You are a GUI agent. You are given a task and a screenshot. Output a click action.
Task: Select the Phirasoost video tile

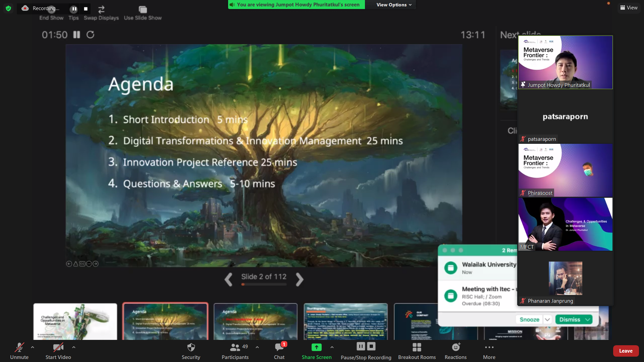point(566,170)
